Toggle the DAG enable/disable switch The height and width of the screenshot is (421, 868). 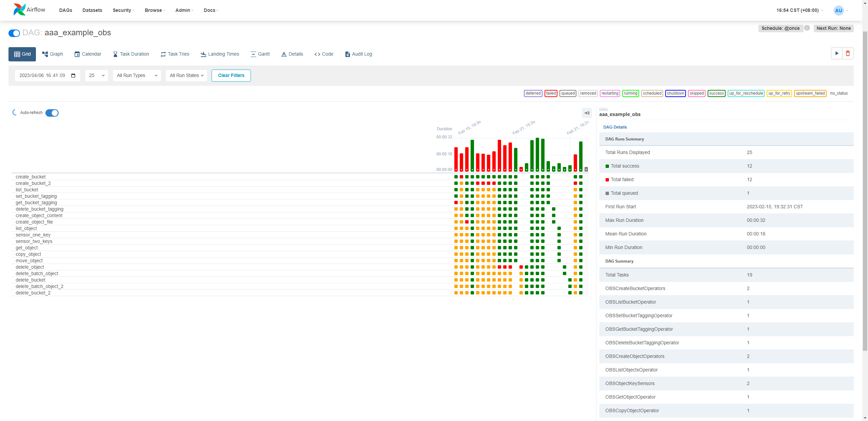14,33
